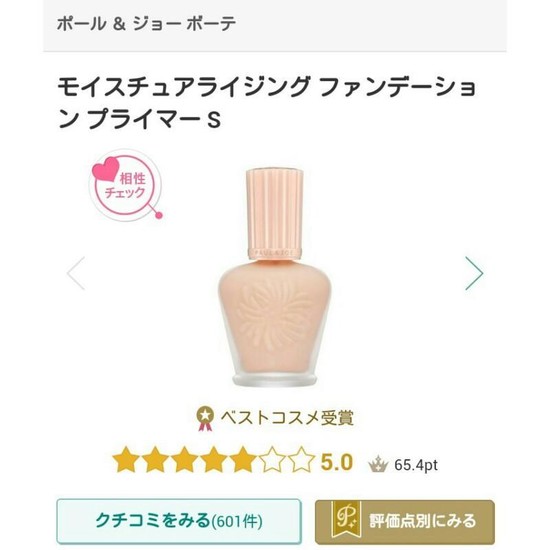This screenshot has width=550, height=550.
Task: Click the gold P premium badge icon
Action: [346, 520]
